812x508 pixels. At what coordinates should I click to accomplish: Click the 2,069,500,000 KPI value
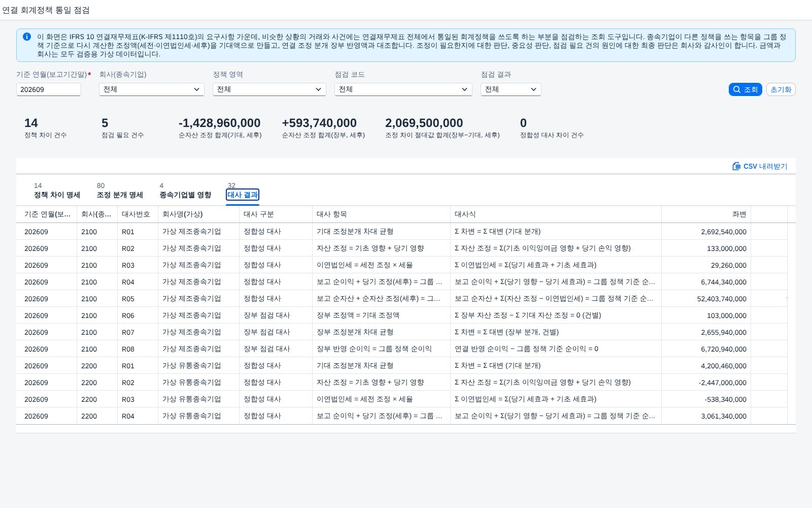[x=424, y=123]
